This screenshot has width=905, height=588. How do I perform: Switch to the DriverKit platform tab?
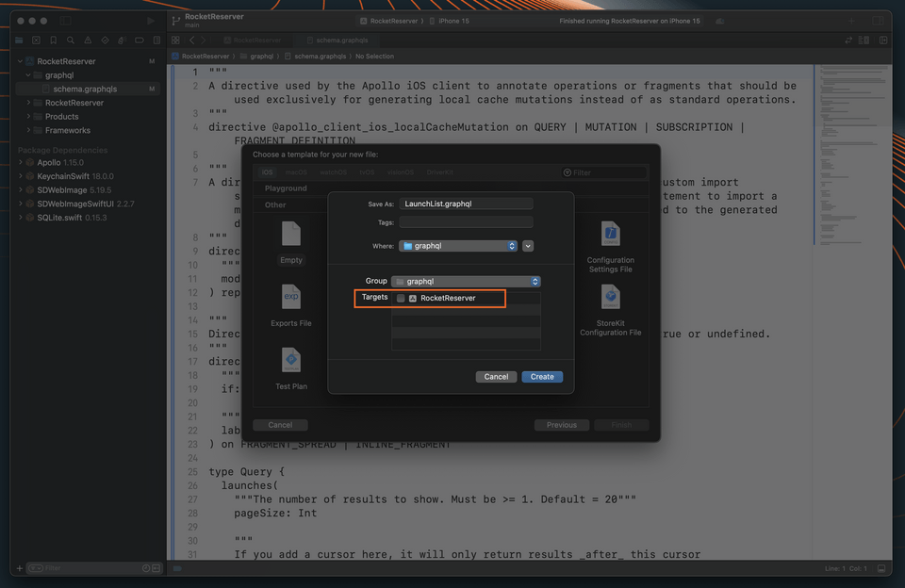coord(440,172)
